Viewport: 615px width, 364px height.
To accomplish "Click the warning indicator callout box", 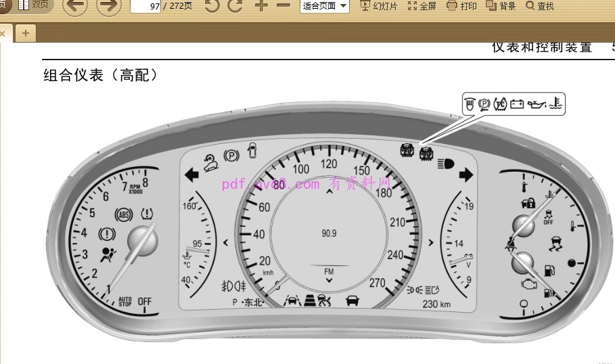I will tap(513, 104).
